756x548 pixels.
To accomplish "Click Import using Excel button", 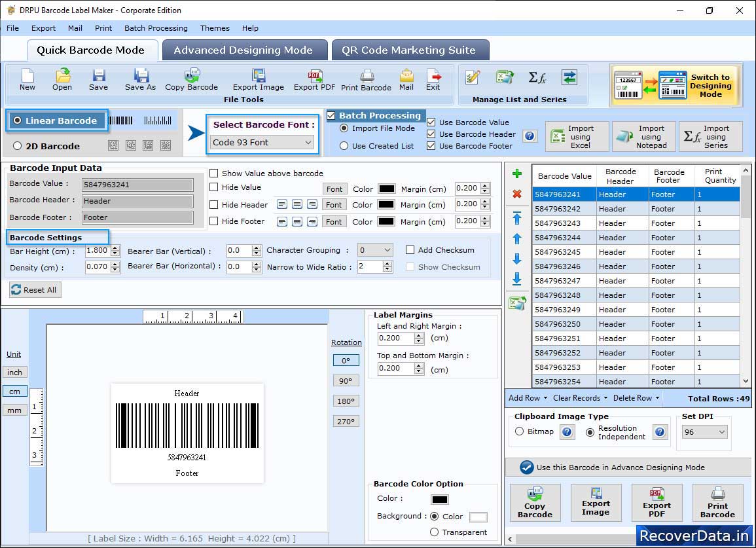I will (x=577, y=137).
